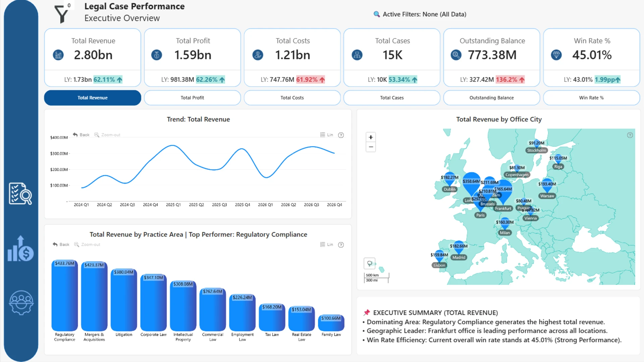Click the 1.99pp win rate change
The height and width of the screenshot is (362, 644).
click(x=607, y=79)
